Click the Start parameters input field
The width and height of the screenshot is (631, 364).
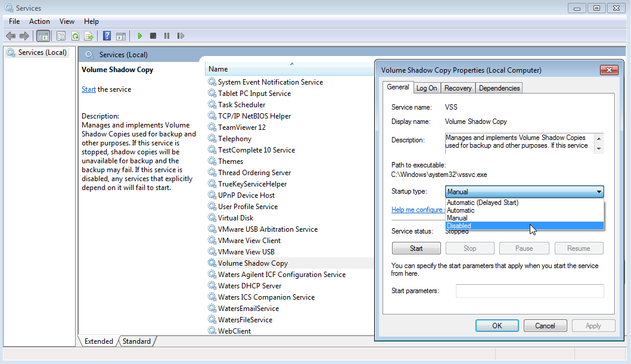(x=530, y=291)
